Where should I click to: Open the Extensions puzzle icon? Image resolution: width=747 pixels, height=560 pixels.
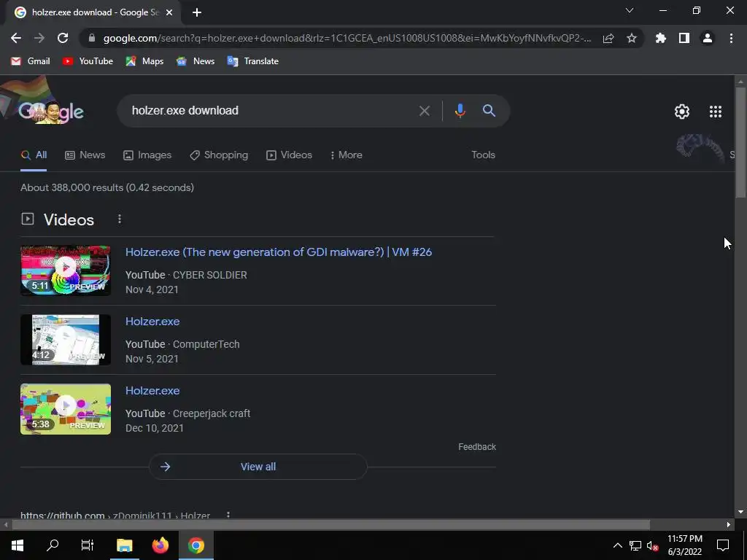click(x=661, y=38)
